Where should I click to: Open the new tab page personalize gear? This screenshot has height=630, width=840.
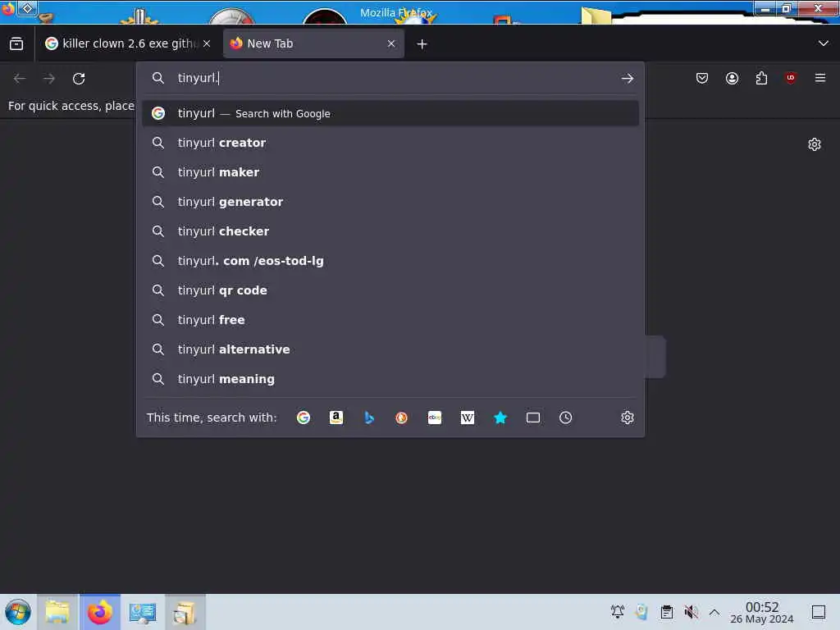pos(815,144)
